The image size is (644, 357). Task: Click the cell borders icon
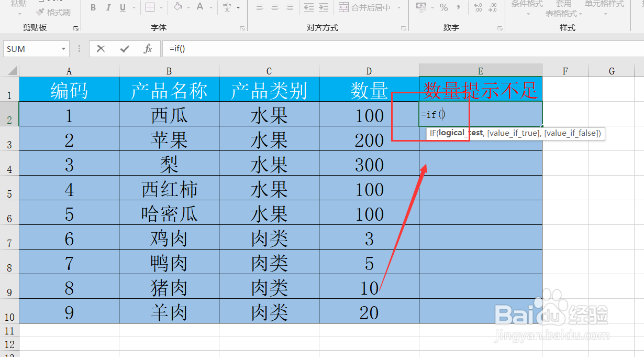point(150,7)
